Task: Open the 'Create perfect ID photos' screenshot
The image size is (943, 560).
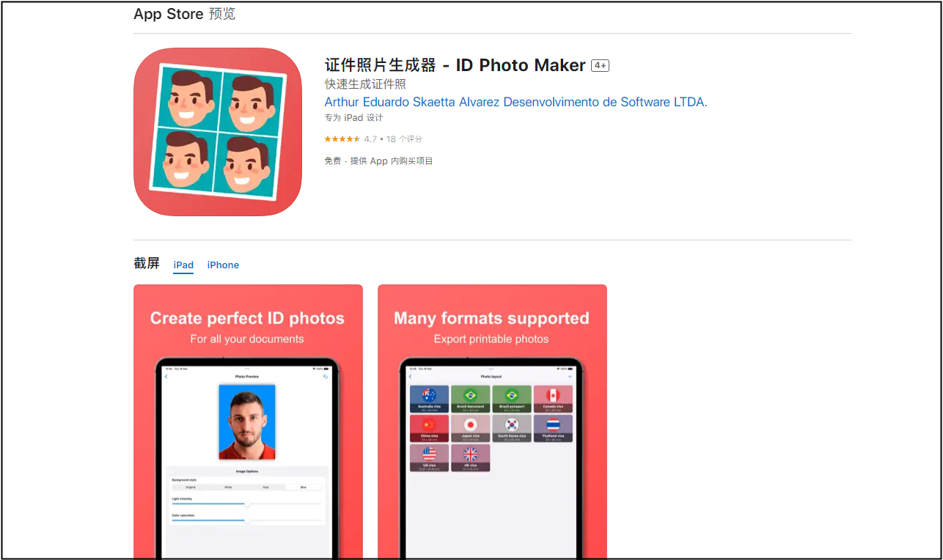Action: 248,421
